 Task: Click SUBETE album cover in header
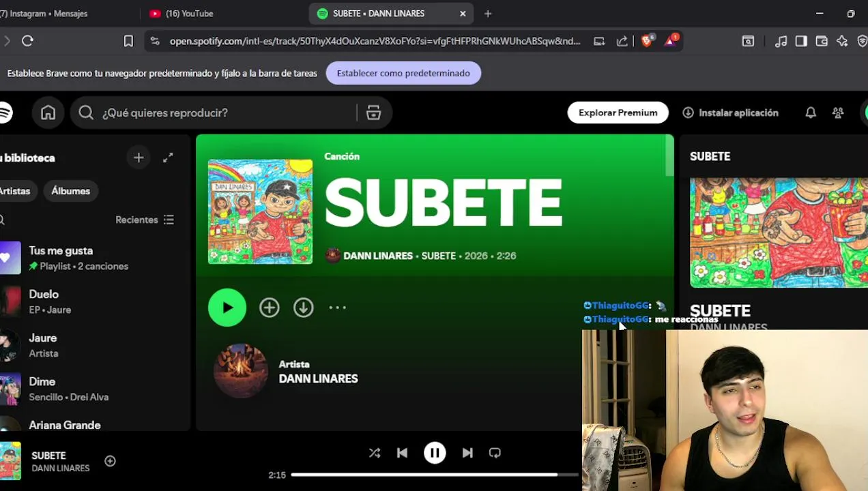tap(260, 211)
